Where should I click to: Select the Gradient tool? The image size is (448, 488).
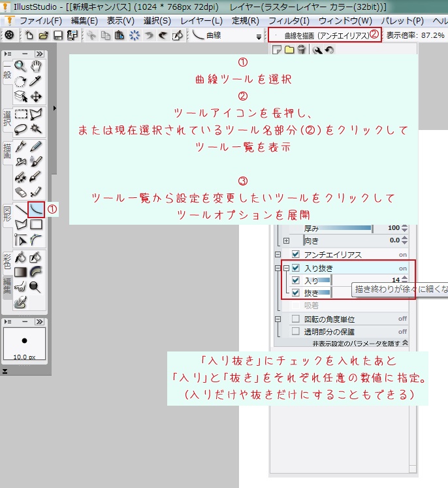click(x=20, y=272)
